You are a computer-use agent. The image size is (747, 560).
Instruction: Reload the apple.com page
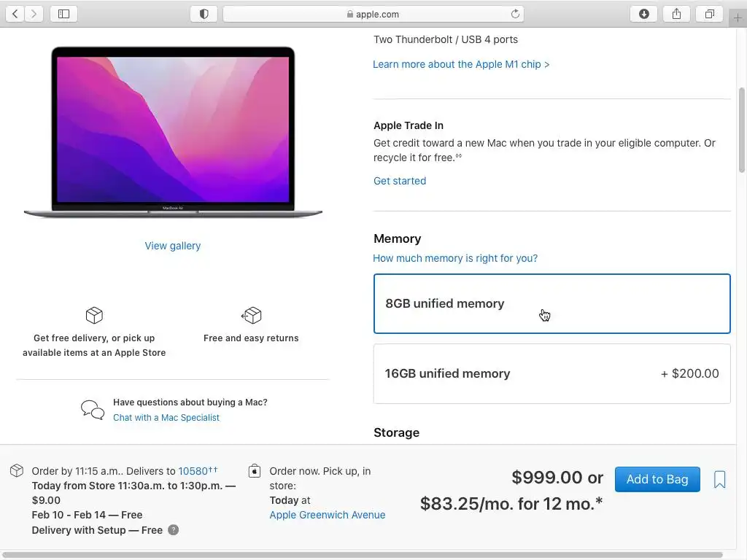pyautogui.click(x=515, y=14)
